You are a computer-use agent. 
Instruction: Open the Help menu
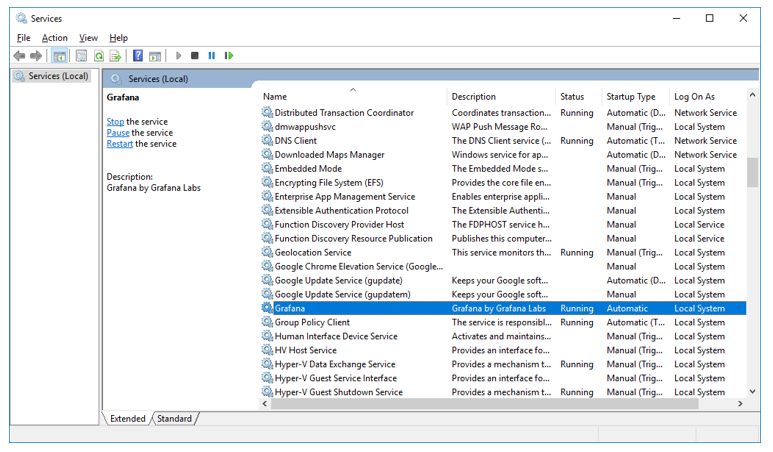point(118,38)
